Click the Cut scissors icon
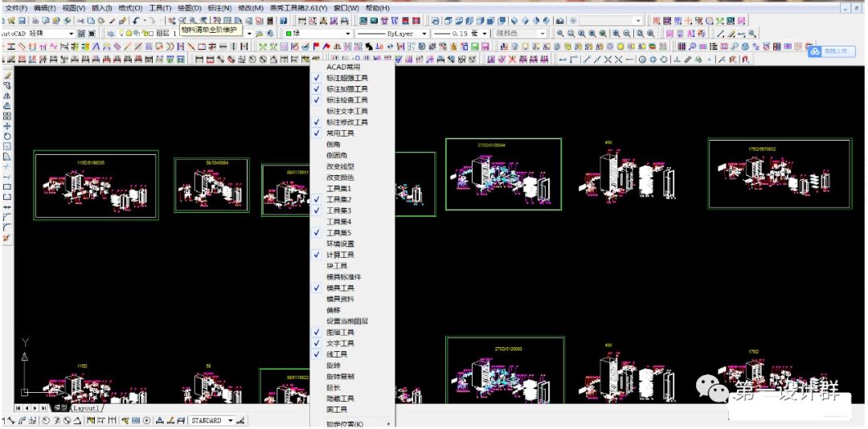868x429 pixels. pos(80,20)
